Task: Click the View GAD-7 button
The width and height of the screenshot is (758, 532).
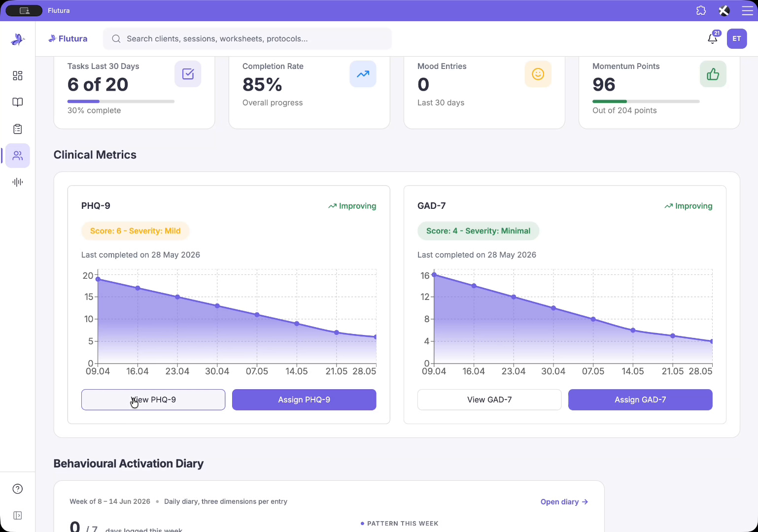Action: pyautogui.click(x=489, y=399)
